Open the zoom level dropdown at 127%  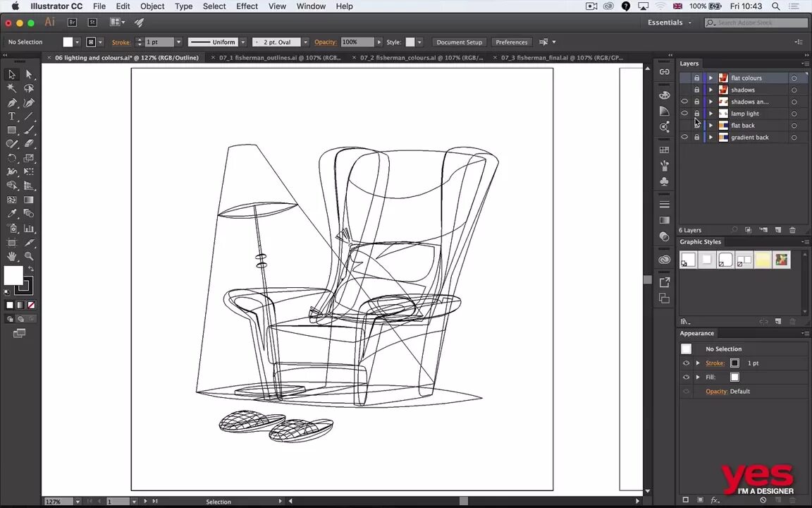click(78, 502)
